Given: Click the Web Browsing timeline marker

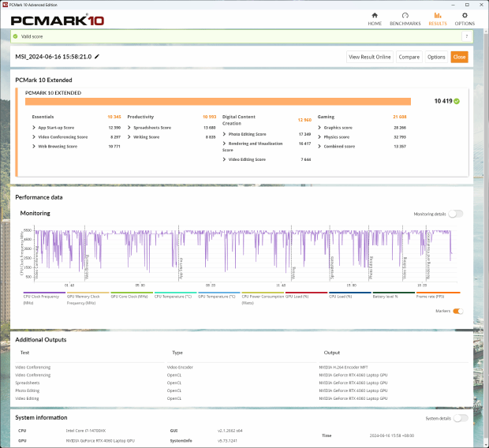Looking at the screenshot, I should tap(87, 267).
